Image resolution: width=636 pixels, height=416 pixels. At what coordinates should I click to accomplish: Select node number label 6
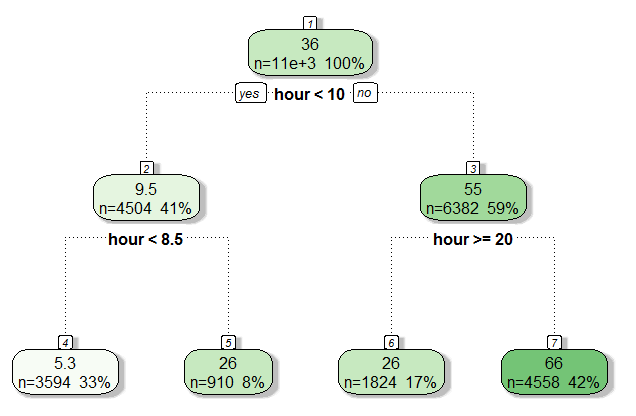pos(391,343)
